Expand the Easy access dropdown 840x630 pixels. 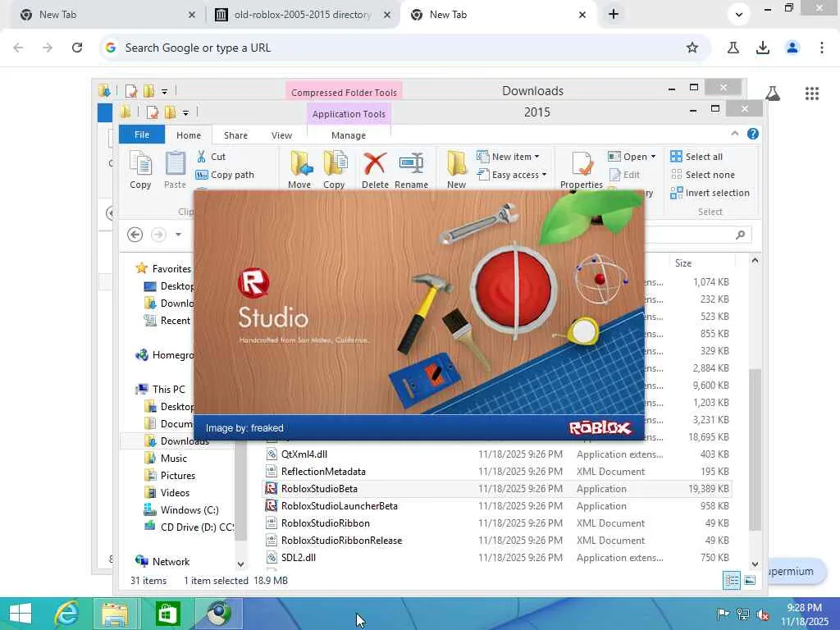point(544,175)
